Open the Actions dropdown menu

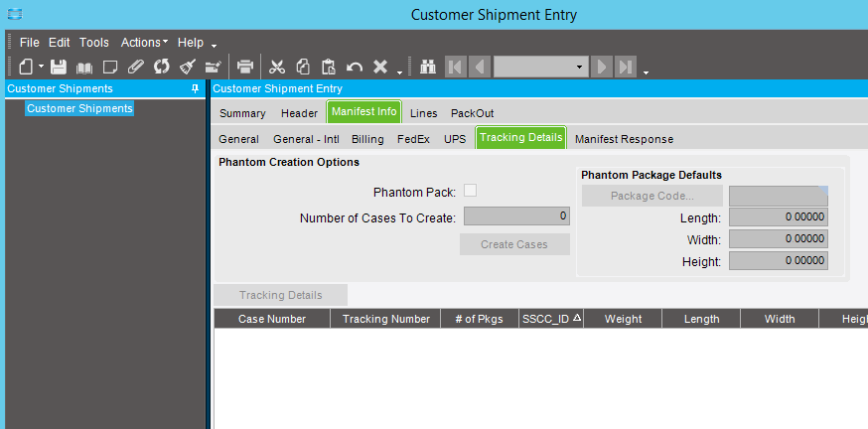144,43
